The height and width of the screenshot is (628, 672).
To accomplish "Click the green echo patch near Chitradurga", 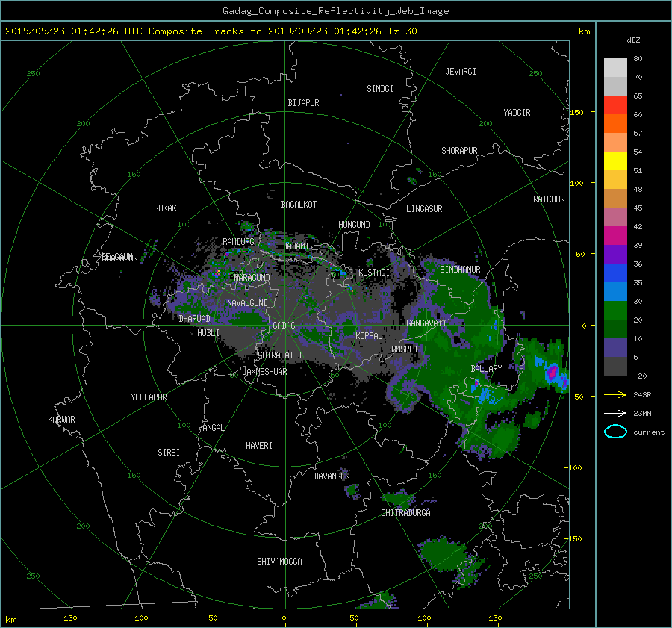I will [399, 499].
